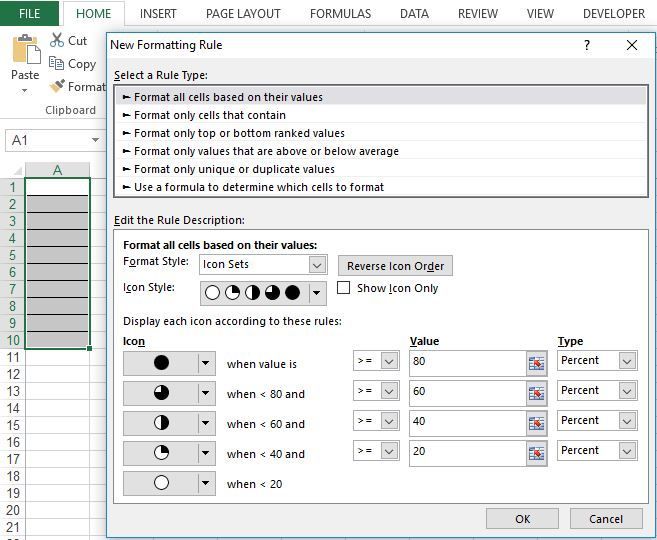Toggle Show Icon Only checkbox
Image resolution: width=657 pixels, height=540 pixels.
coord(344,288)
